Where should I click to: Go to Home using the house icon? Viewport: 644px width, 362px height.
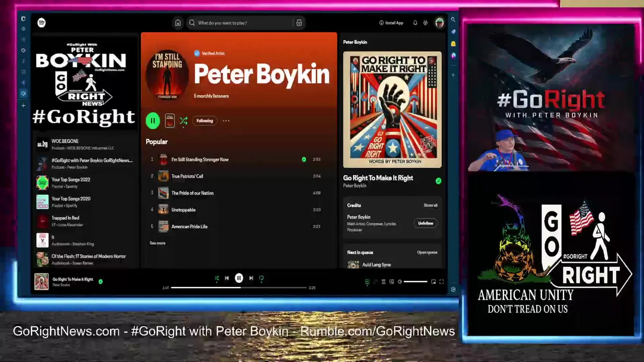pos(178,23)
